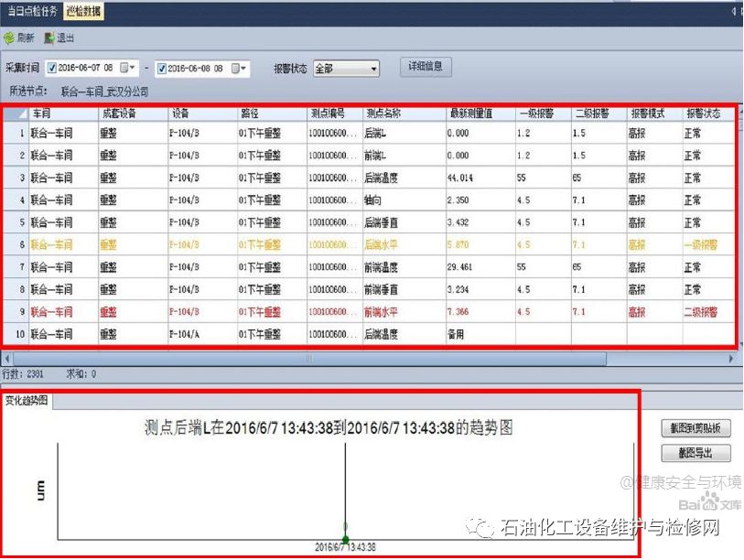Click the 刷新 refresh icon
Viewport: 744px width, 560px height.
(9, 38)
